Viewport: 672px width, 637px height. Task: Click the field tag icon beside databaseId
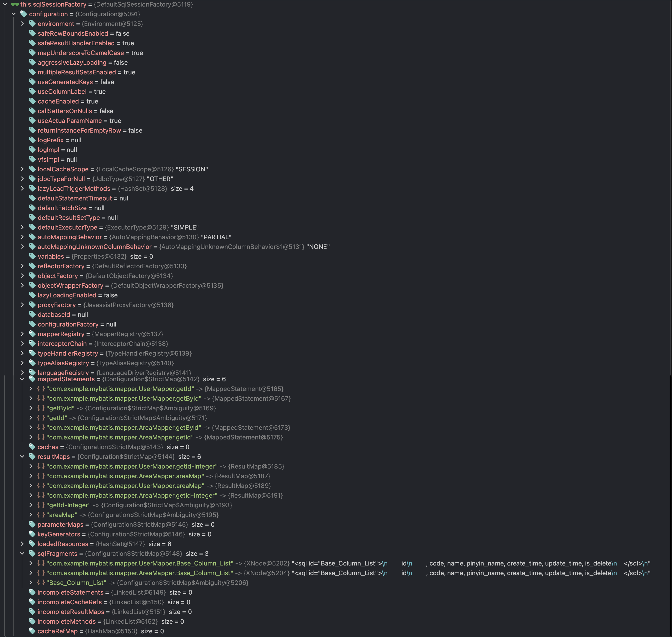(32, 314)
